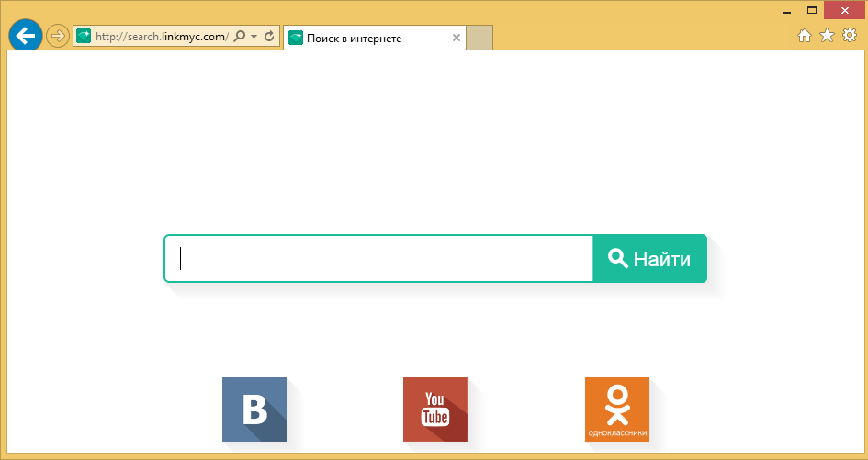The height and width of the screenshot is (460, 868).
Task: Select the 'Поиск в интернете' tab
Action: 375,38
